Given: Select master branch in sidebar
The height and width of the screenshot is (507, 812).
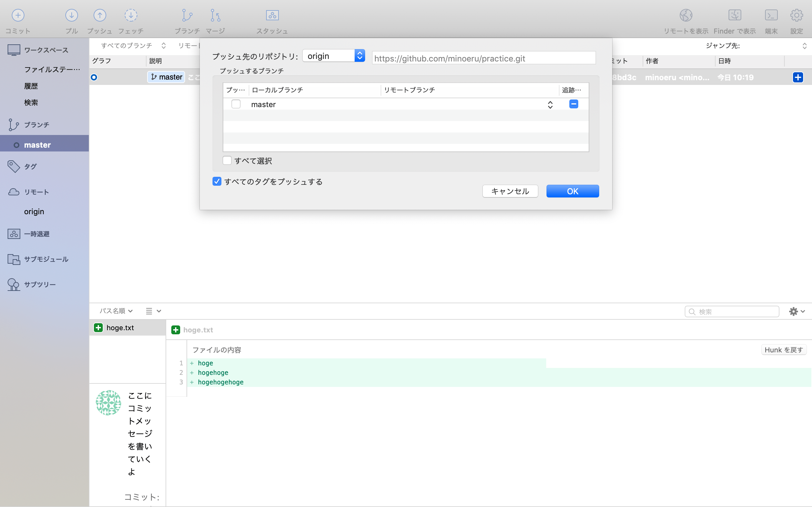Looking at the screenshot, I should pyautogui.click(x=37, y=145).
